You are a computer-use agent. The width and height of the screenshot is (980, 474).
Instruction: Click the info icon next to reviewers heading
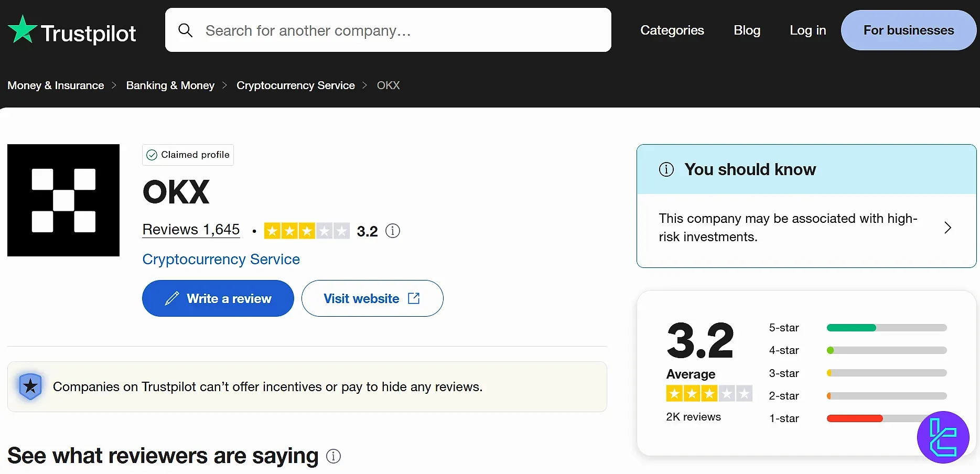point(333,456)
